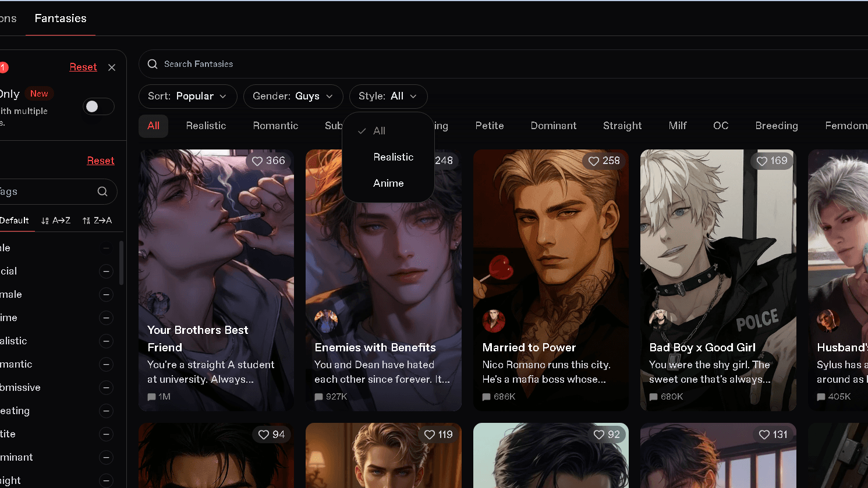Click the heart with 131 likes
Viewport: 868px width, 488px height.
click(x=764, y=434)
